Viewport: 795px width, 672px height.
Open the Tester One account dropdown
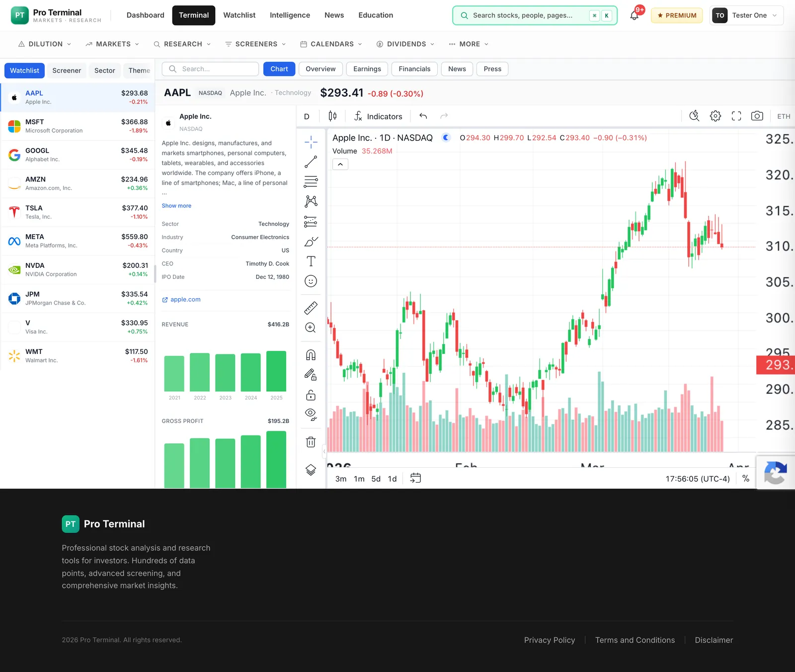pos(746,15)
